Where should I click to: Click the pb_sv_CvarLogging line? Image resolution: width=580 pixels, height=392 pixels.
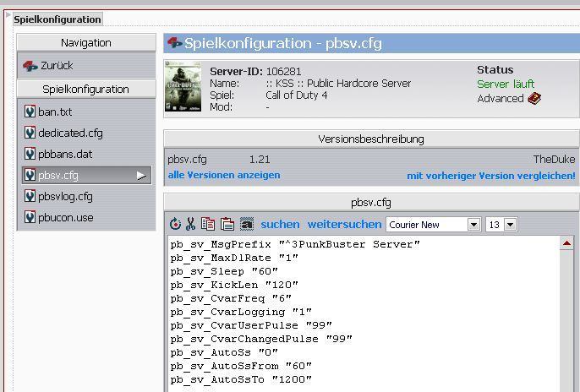[x=240, y=312]
